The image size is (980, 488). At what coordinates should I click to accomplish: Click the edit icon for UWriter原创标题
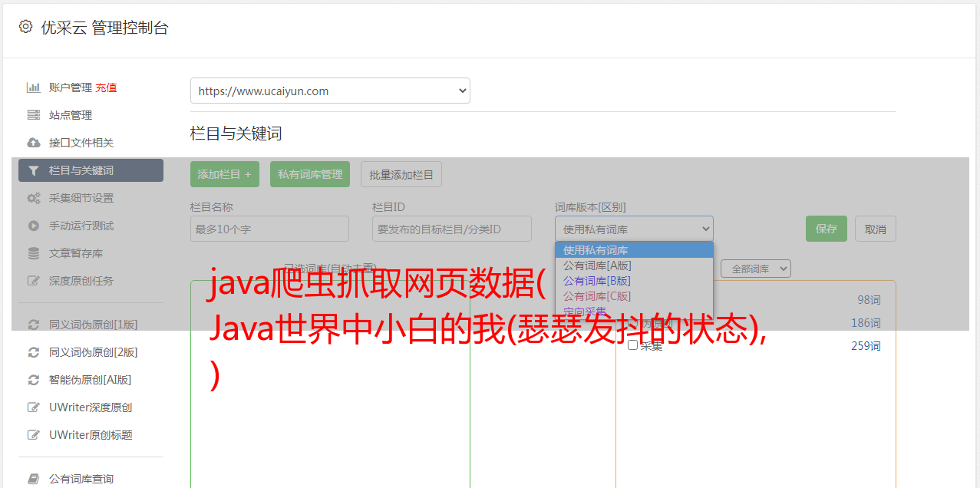pos(33,435)
